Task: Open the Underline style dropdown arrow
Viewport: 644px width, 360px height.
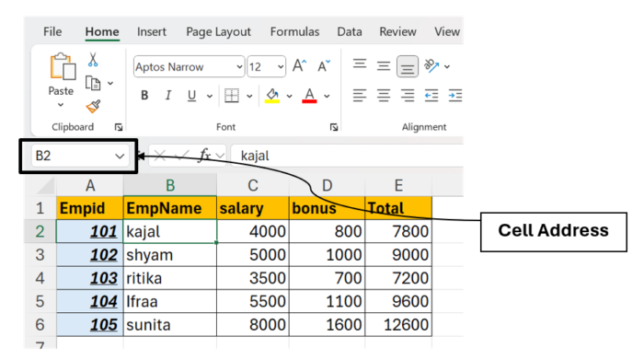Action: coord(210,96)
